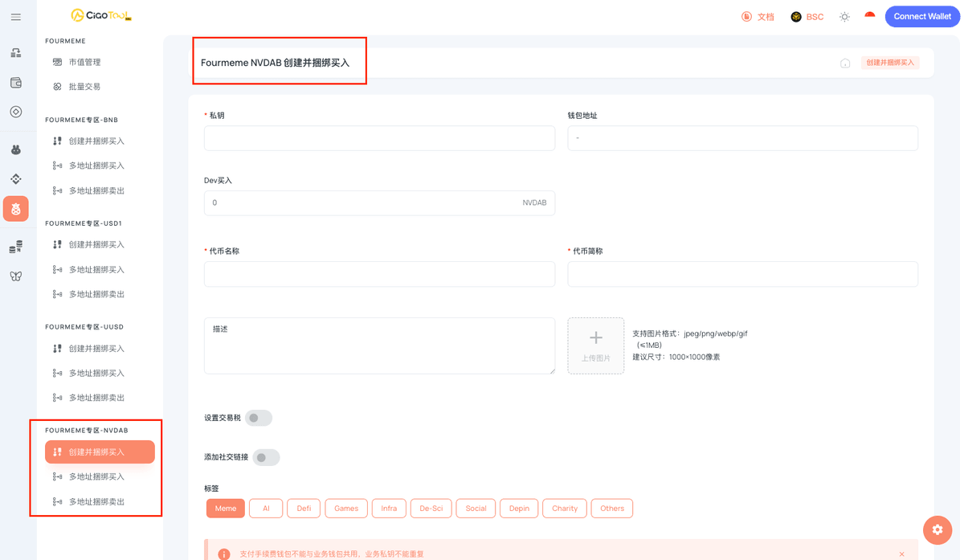Select the Games tag

click(346, 509)
